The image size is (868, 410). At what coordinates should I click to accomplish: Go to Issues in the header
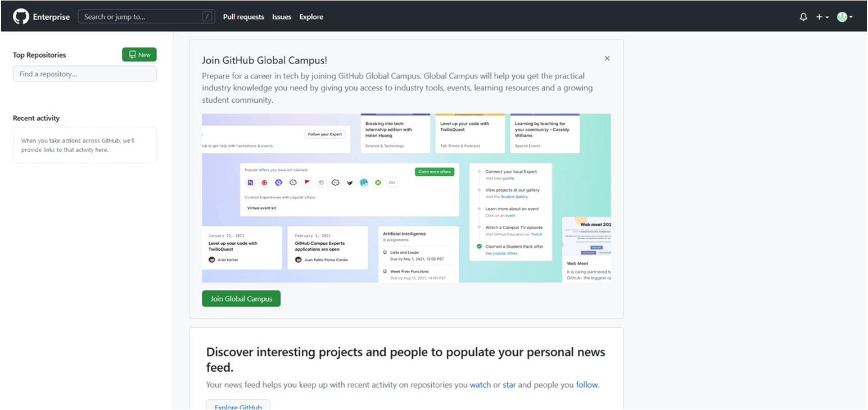click(x=282, y=17)
